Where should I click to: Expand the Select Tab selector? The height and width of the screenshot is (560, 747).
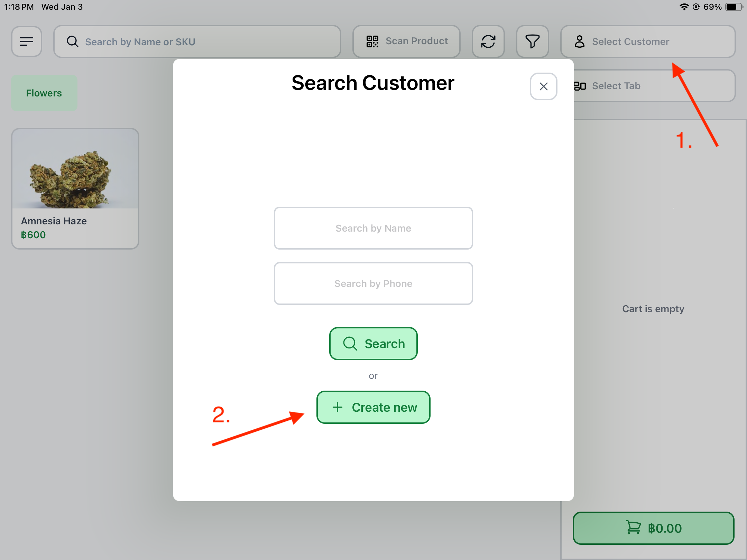coord(654,86)
